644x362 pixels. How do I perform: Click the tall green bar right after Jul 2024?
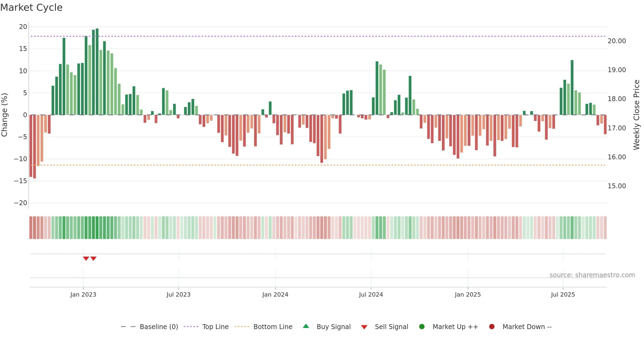[377, 88]
